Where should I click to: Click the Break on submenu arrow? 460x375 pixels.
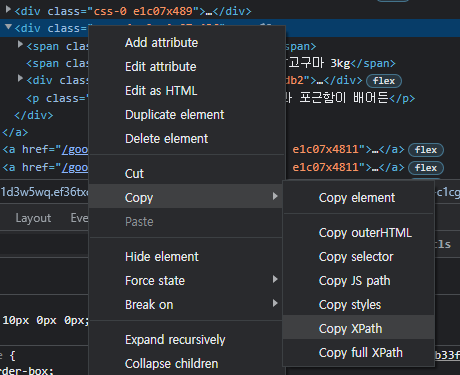click(275, 303)
